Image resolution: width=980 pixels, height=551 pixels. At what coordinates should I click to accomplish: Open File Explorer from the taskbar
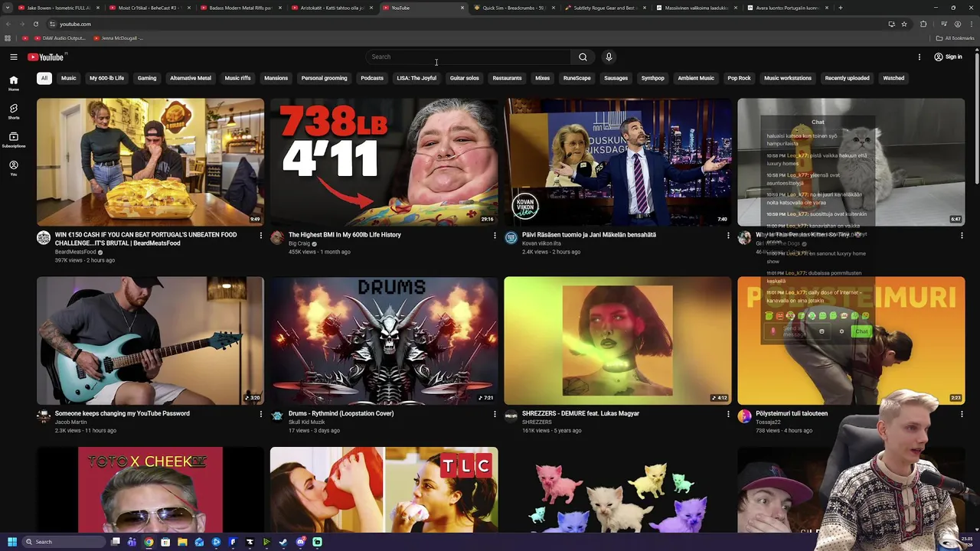click(182, 542)
